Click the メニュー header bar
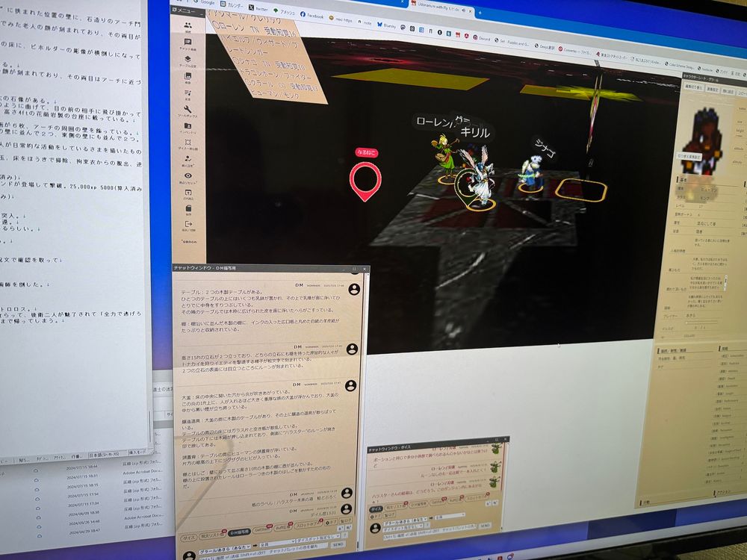 coord(189,10)
